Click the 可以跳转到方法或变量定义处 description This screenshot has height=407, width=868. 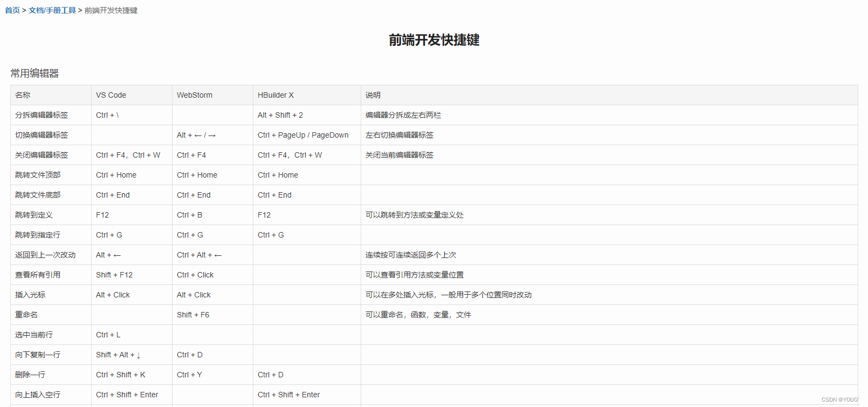415,215
